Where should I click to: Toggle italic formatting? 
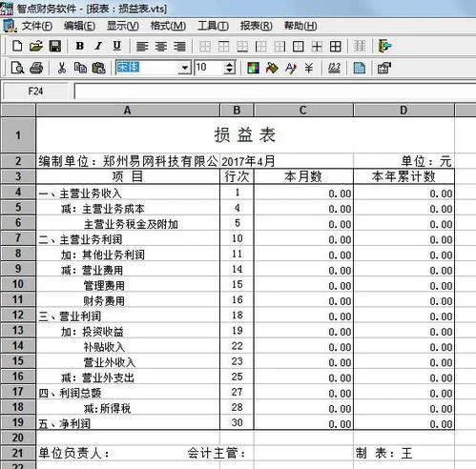(x=98, y=46)
